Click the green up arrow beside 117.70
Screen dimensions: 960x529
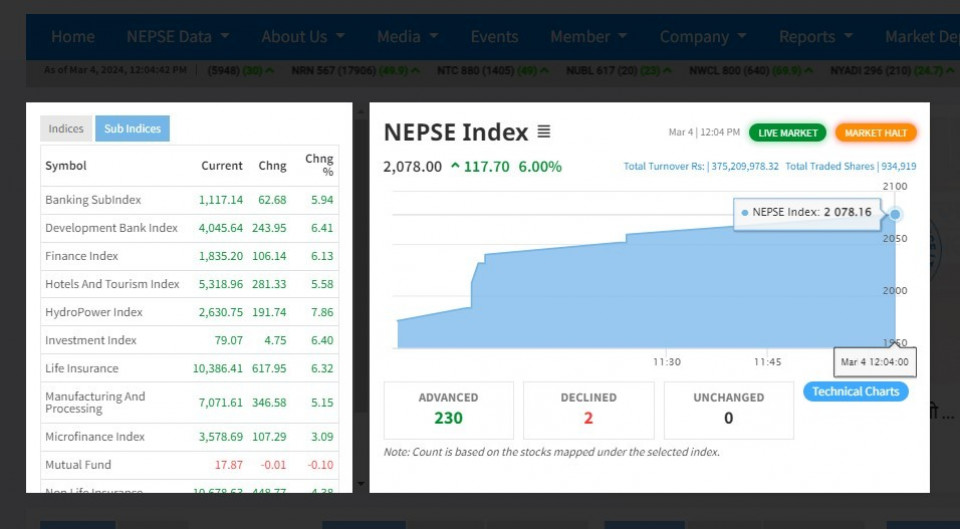[x=455, y=166]
